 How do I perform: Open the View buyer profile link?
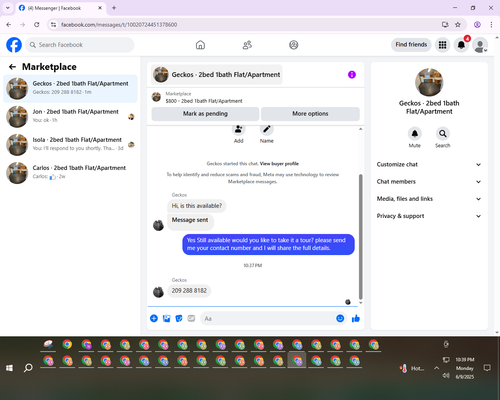click(279, 164)
